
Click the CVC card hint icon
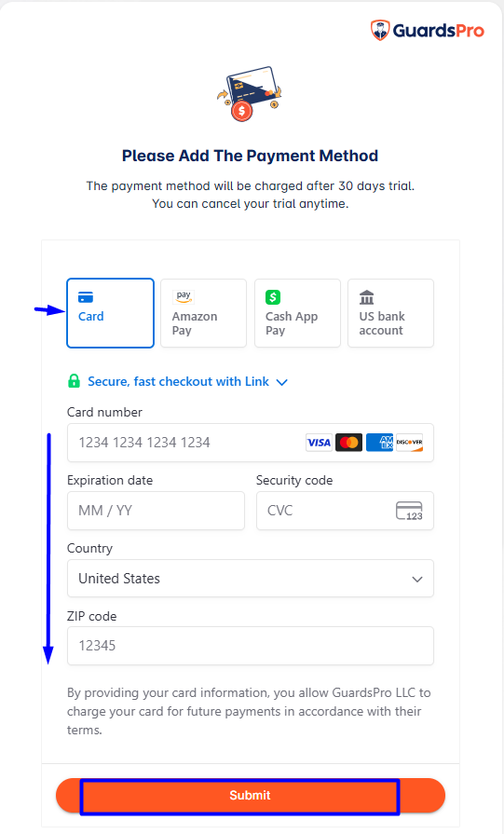[x=409, y=511]
